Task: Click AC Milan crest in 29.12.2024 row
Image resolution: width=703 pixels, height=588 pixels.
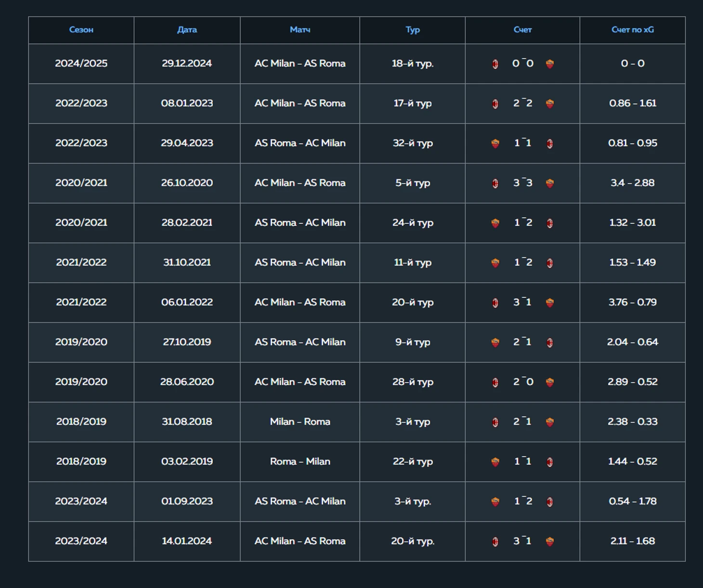Action: point(495,64)
